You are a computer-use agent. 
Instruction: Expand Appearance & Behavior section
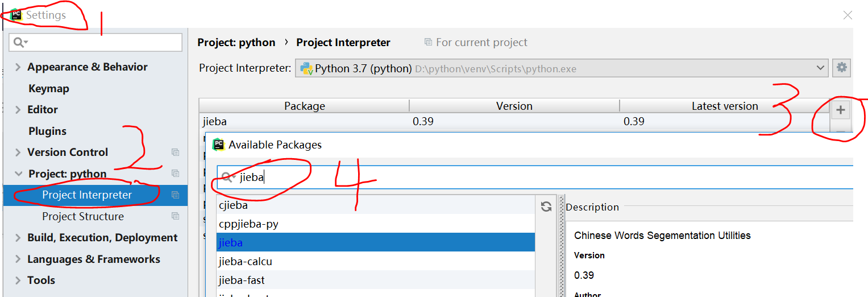pyautogui.click(x=18, y=67)
